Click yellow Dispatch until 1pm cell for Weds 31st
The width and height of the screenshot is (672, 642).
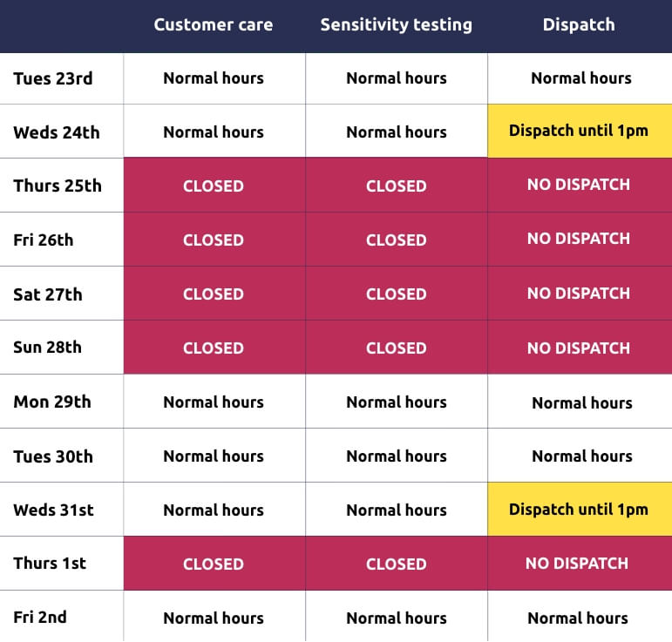point(579,510)
